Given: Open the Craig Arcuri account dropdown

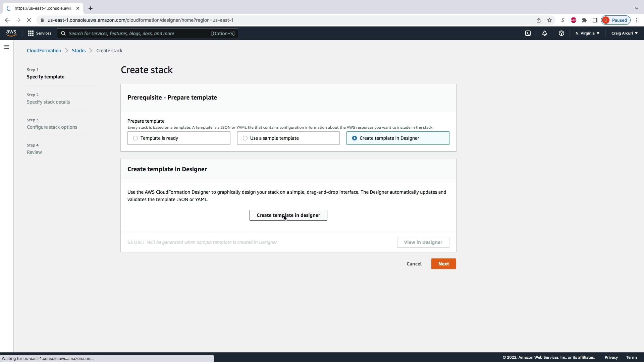Looking at the screenshot, I should 624,33.
